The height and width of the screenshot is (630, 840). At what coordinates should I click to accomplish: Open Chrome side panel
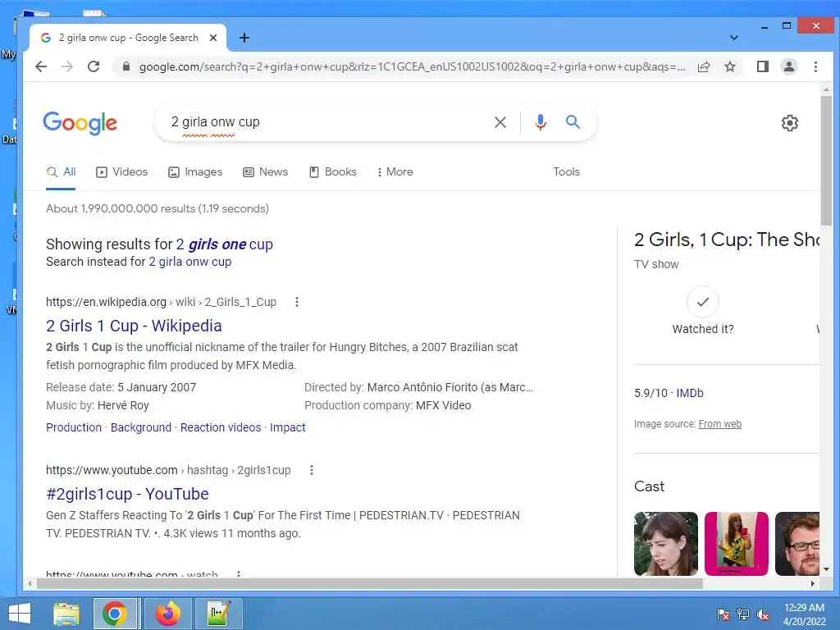pyautogui.click(x=762, y=66)
